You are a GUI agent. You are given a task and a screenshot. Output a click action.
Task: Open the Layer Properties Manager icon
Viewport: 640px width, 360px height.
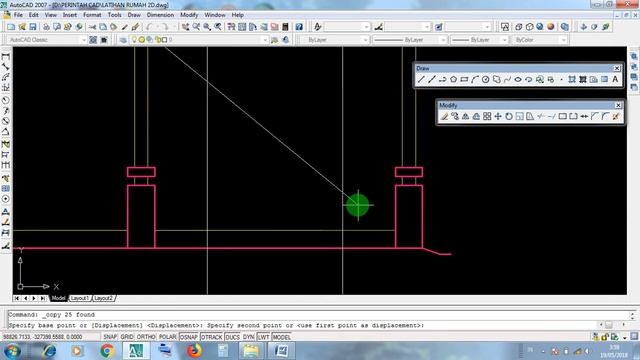tap(123, 40)
